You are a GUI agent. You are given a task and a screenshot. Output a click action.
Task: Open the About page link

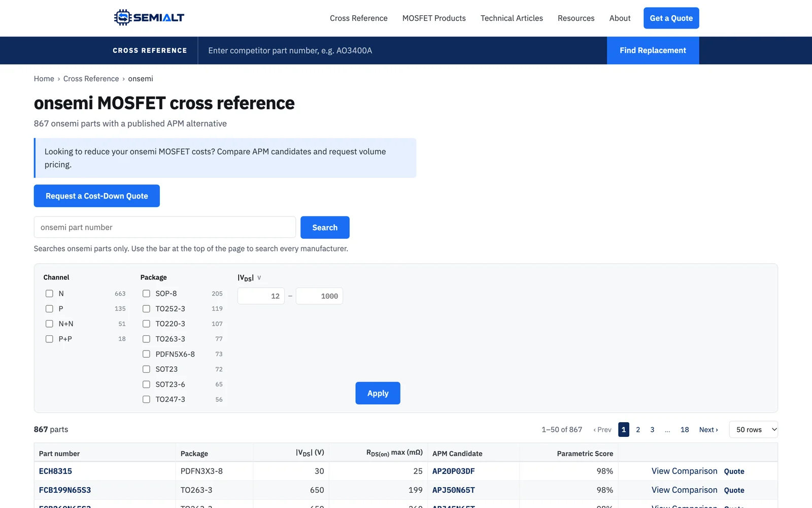(x=620, y=18)
